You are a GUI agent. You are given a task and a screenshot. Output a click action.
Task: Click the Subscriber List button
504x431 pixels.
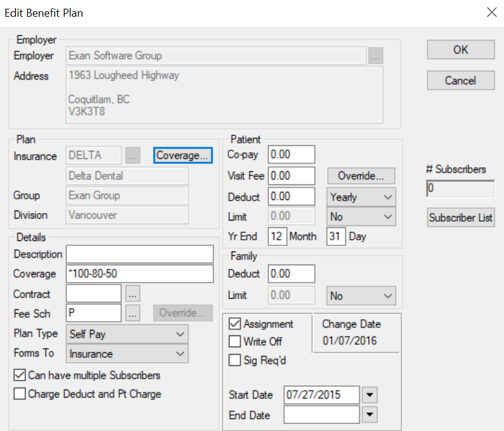(x=461, y=218)
